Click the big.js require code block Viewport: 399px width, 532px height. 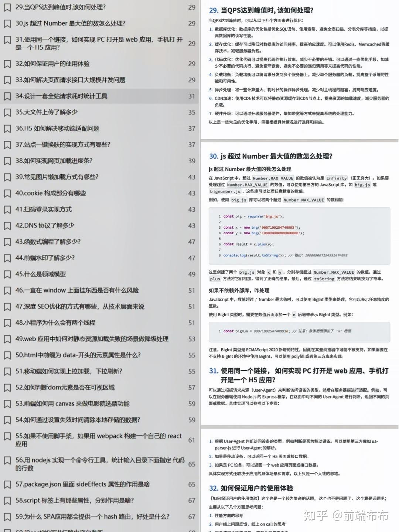(x=299, y=236)
